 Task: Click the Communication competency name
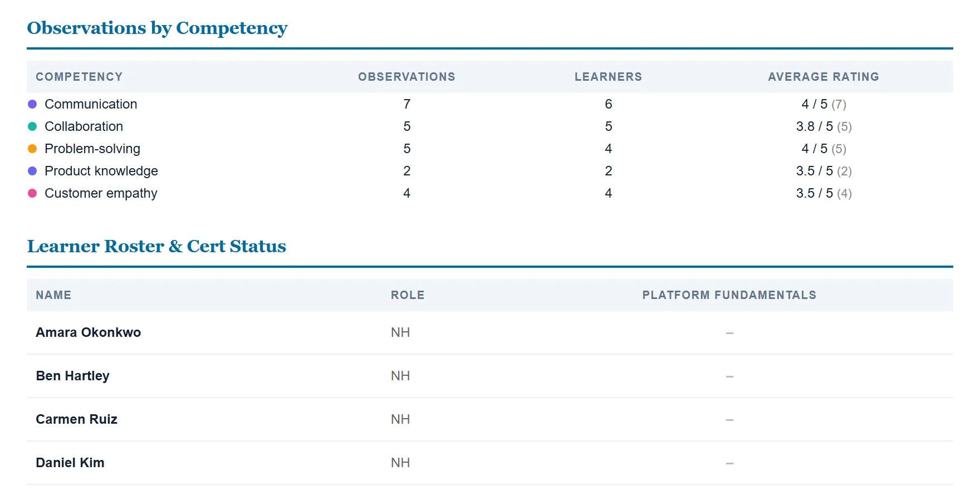coord(91,104)
